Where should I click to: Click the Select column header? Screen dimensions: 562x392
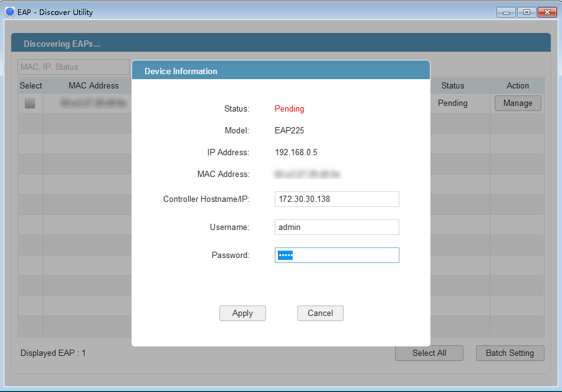(31, 85)
